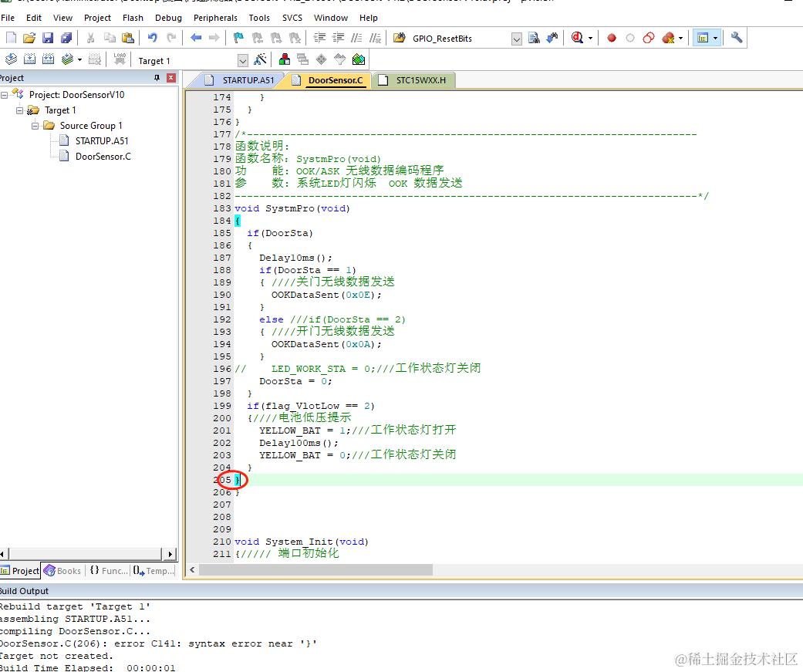Undo the last edit
The height and width of the screenshot is (672, 803).
[152, 38]
